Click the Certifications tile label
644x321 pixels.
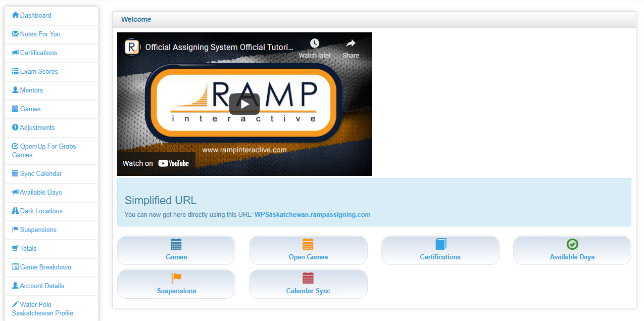click(440, 257)
